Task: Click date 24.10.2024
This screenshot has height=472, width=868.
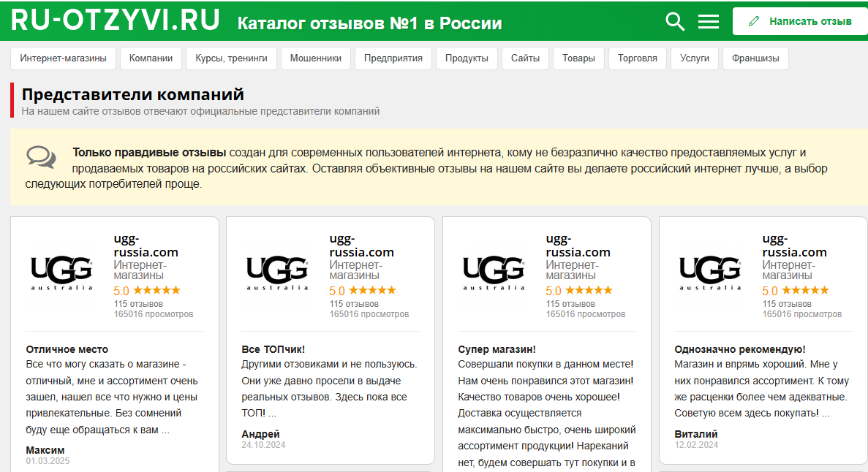Action: [x=263, y=445]
